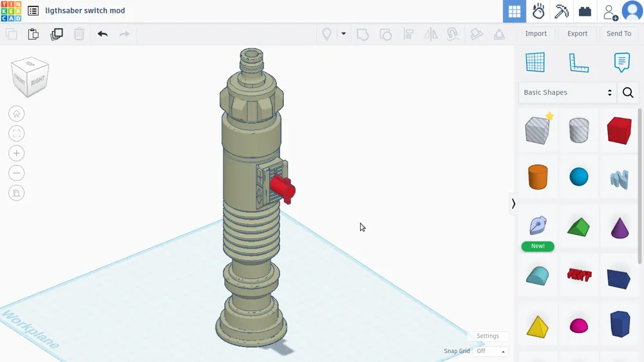Select the Workplane tool
Viewport: 644px width, 362px height.
coord(535,62)
